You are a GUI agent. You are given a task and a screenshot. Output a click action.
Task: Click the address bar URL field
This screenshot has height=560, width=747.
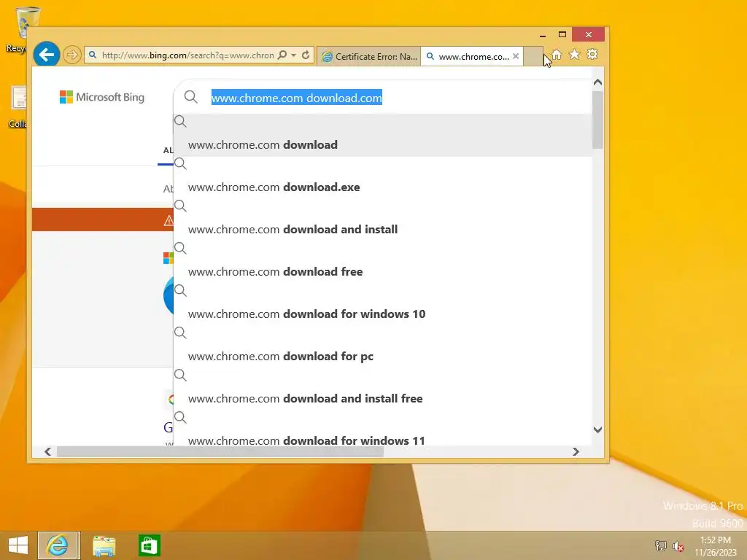tap(187, 55)
